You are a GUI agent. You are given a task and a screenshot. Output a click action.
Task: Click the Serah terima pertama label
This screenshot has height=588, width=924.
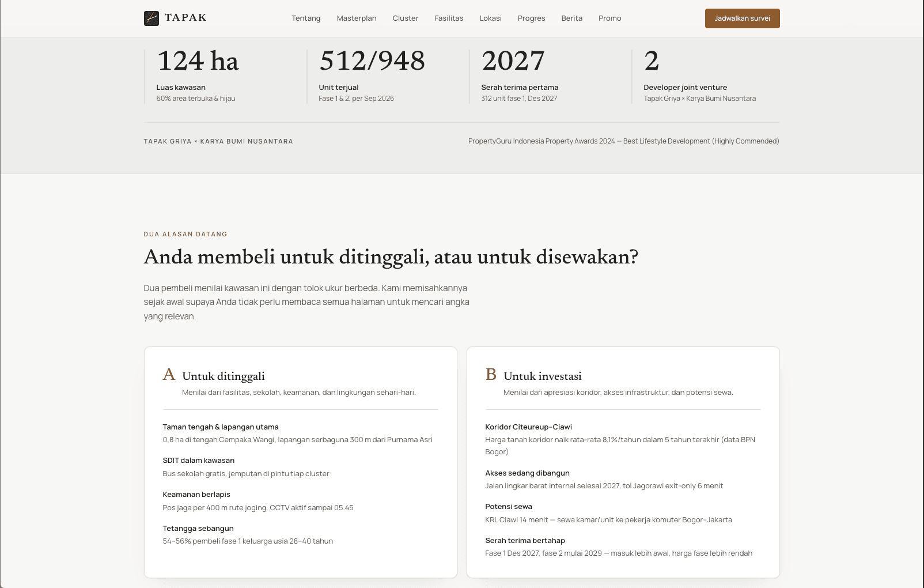(520, 88)
